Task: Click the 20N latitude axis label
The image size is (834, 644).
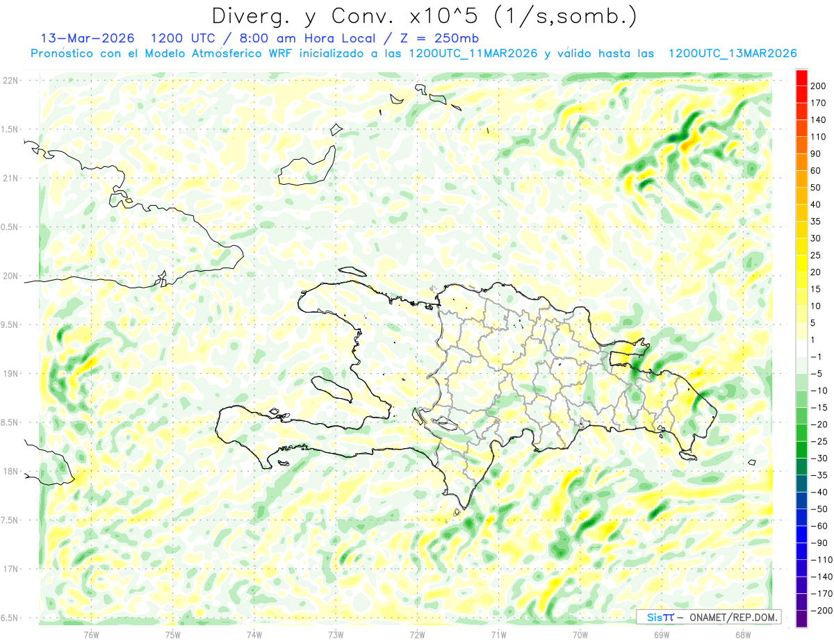Action: pyautogui.click(x=11, y=276)
